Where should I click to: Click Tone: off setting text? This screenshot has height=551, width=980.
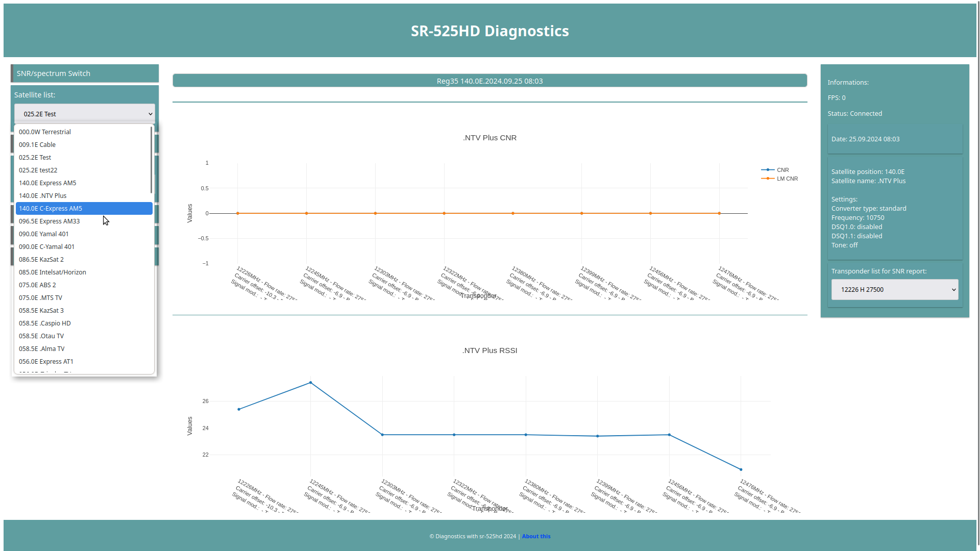coord(844,245)
